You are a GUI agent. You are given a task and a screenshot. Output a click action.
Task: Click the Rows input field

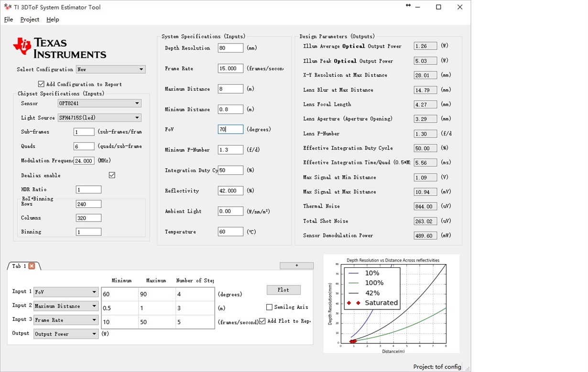89,204
